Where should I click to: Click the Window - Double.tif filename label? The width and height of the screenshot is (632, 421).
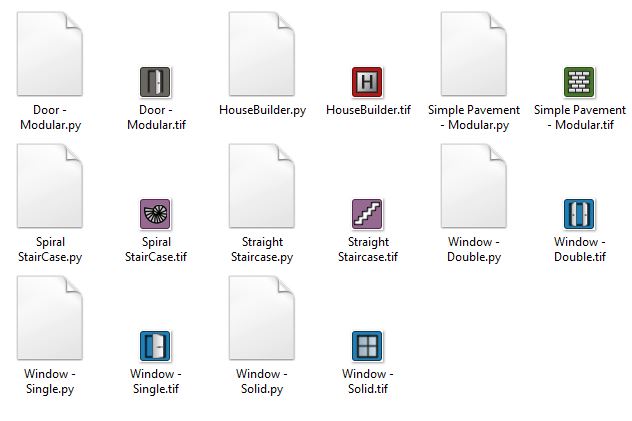pyautogui.click(x=580, y=249)
